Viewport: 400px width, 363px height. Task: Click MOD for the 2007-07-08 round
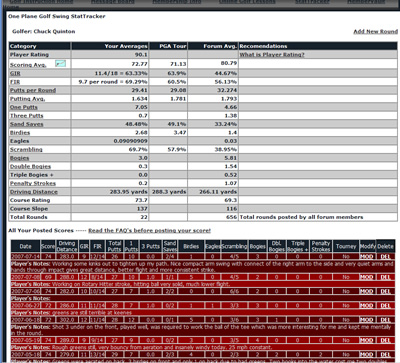coord(367,277)
